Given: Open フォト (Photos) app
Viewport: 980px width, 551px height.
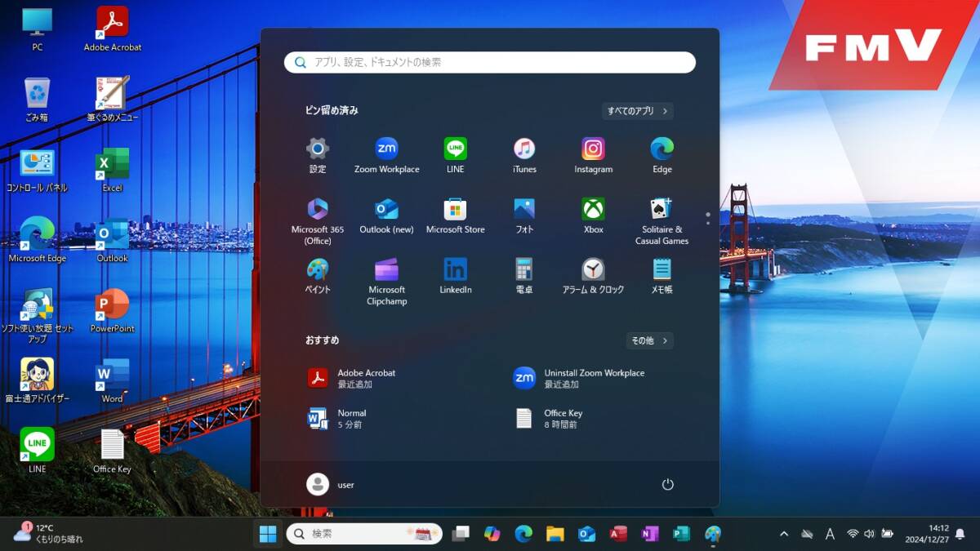Looking at the screenshot, I should click(524, 216).
